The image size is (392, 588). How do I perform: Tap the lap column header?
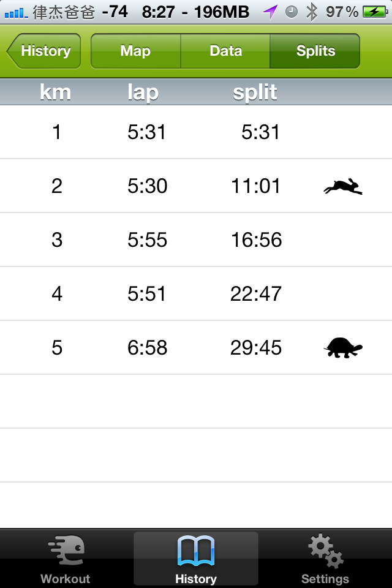pos(143,92)
